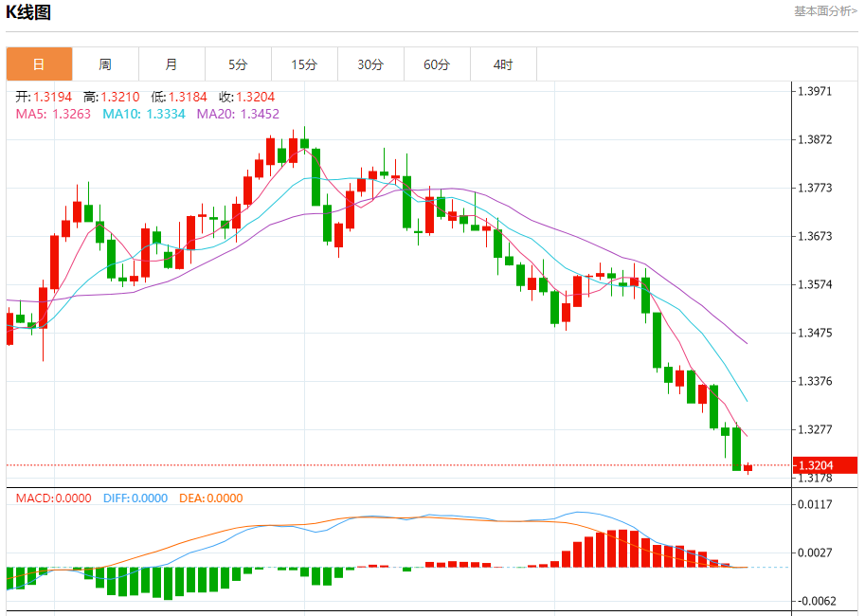This screenshot has height=616, width=865.
Task: Click the DIFF value label
Action: click(x=135, y=498)
